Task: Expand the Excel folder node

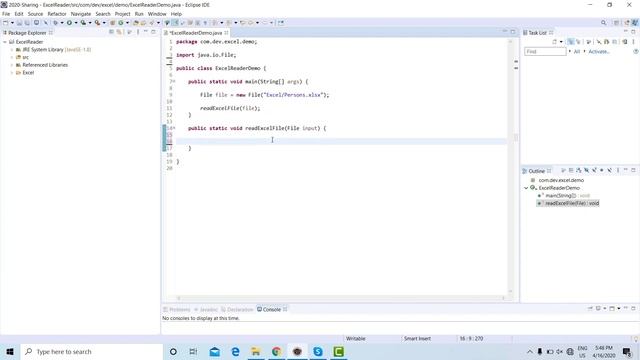Action: (x=12, y=73)
